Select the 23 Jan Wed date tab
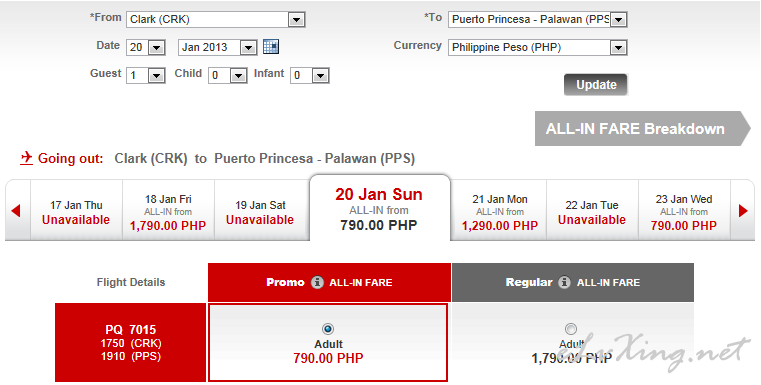 pyautogui.click(x=684, y=211)
